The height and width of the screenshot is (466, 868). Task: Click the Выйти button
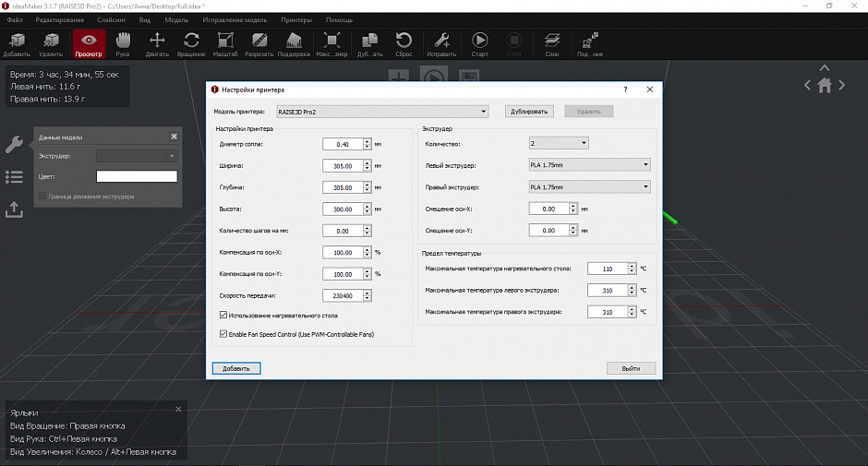click(631, 368)
